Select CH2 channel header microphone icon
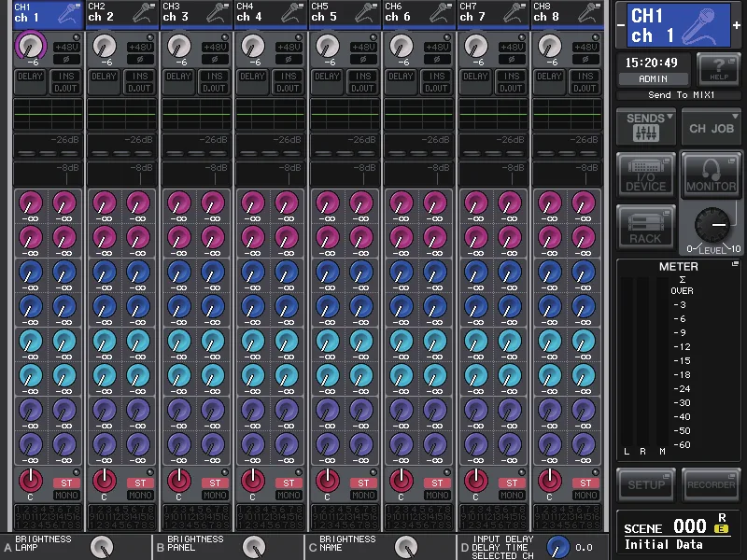The width and height of the screenshot is (747, 560). point(145,13)
